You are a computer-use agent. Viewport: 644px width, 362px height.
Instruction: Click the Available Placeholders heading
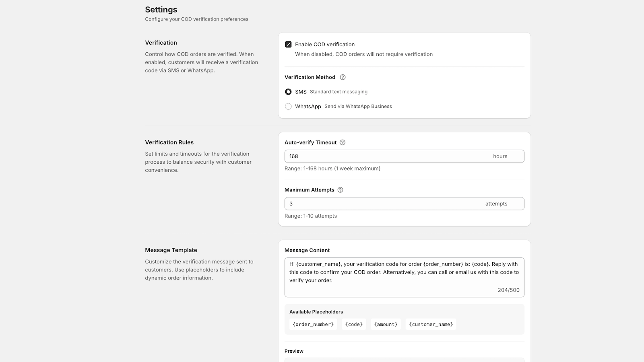pyautogui.click(x=316, y=312)
